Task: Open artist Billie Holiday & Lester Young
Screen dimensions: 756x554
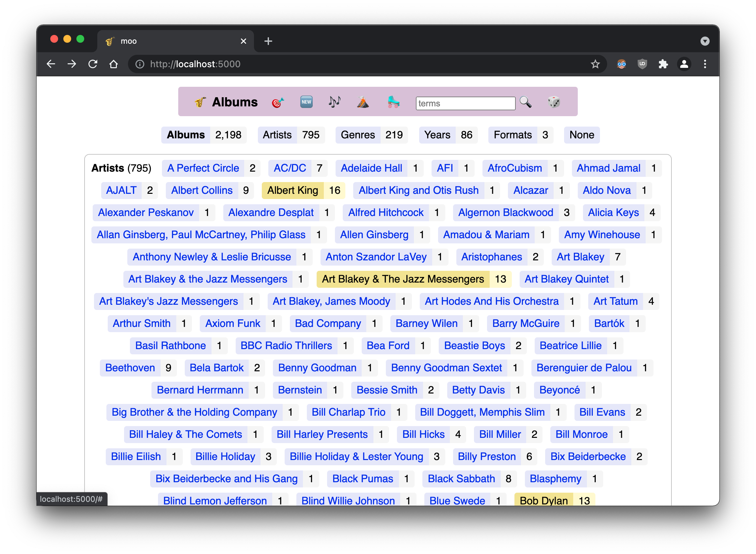Action: [356, 456]
